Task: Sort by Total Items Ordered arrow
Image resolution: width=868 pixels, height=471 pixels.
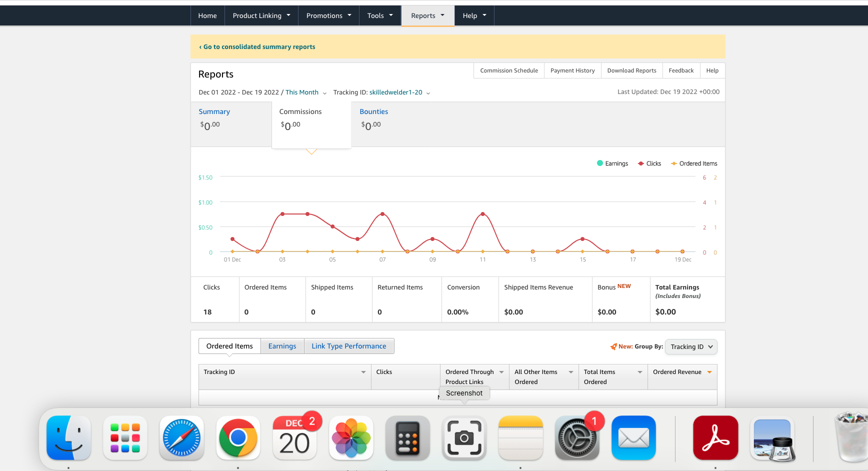Action: coord(640,372)
